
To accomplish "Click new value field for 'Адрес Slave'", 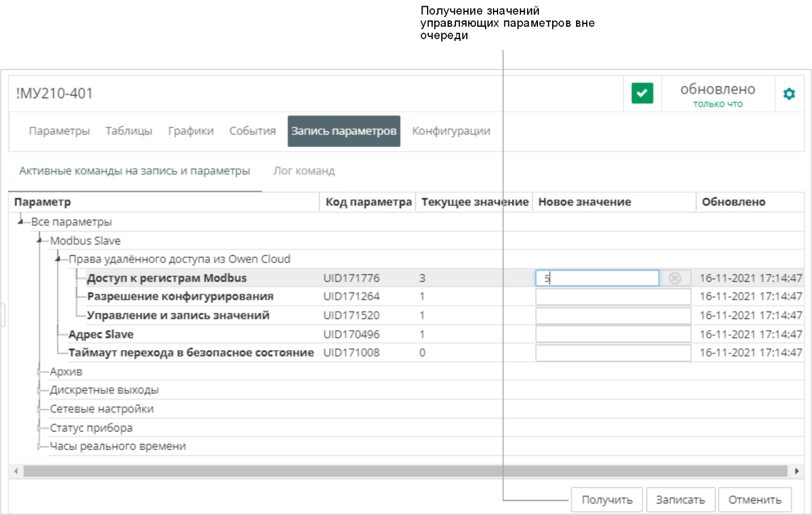I will pos(612,334).
